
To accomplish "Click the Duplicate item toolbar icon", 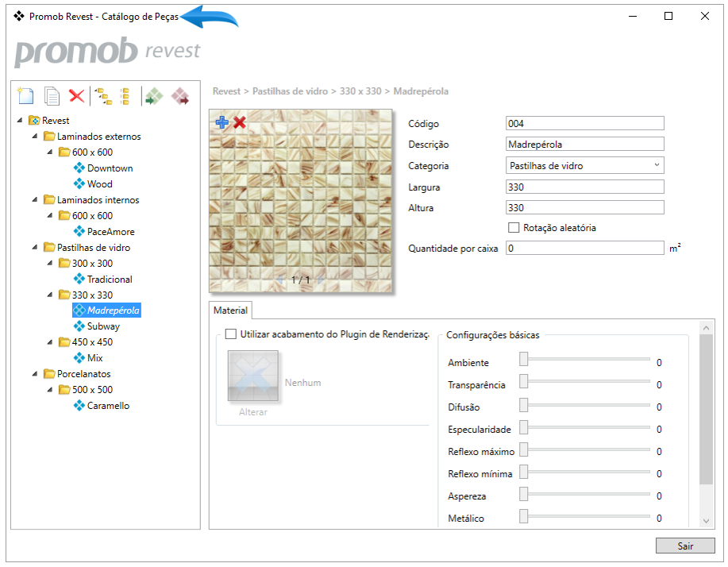I will 52,96.
